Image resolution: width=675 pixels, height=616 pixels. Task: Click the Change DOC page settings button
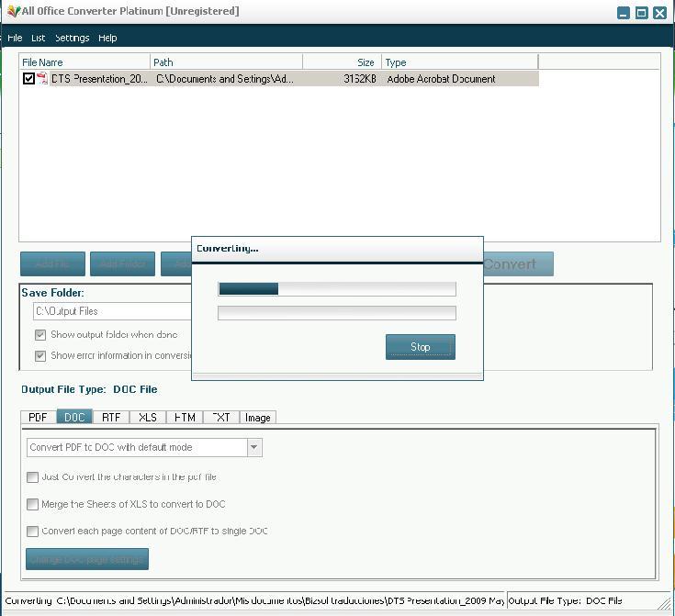coord(87,559)
